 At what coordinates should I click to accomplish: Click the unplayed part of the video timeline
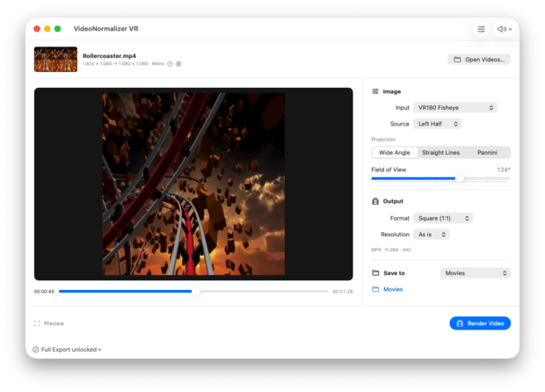click(264, 291)
